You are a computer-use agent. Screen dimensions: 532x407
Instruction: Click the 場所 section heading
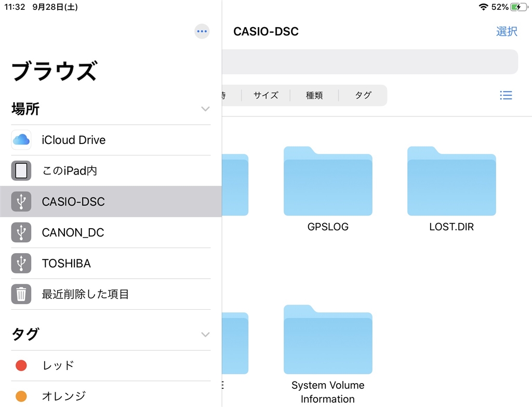point(25,109)
